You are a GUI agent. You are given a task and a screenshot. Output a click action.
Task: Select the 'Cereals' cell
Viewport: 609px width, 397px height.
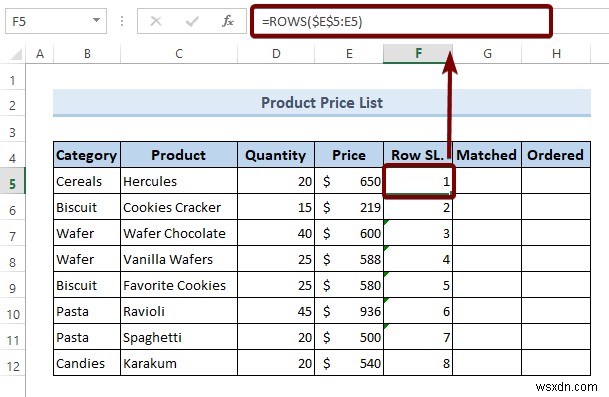[x=87, y=181]
